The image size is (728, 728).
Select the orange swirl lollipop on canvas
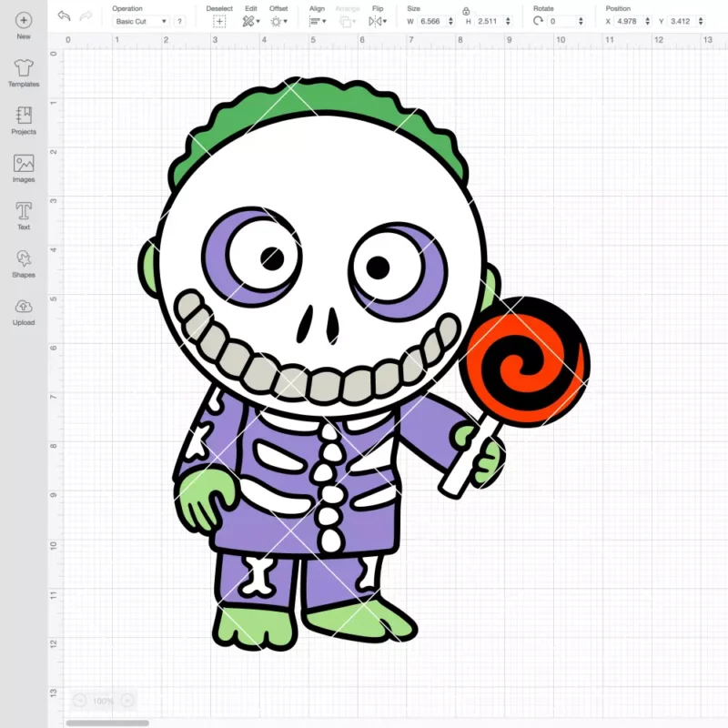point(526,362)
